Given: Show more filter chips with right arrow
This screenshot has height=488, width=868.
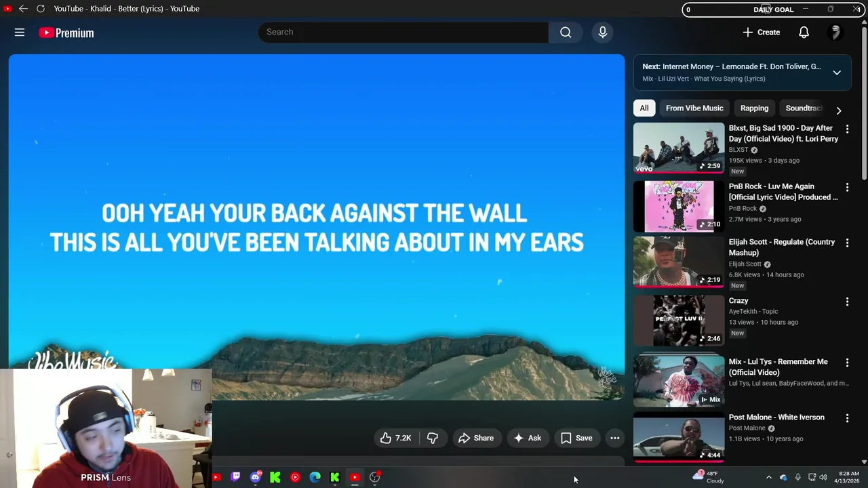Looking at the screenshot, I should (x=839, y=110).
